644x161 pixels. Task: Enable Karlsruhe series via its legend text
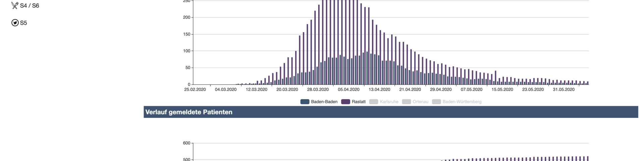(389, 102)
